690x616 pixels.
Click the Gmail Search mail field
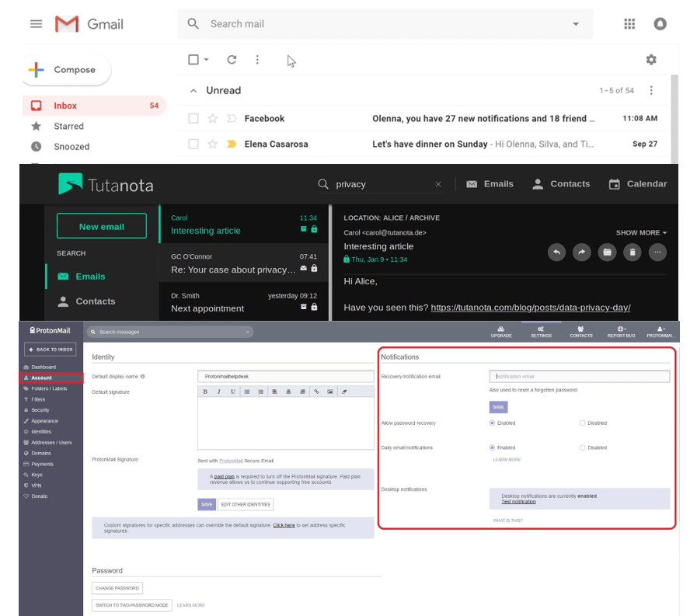(387, 24)
